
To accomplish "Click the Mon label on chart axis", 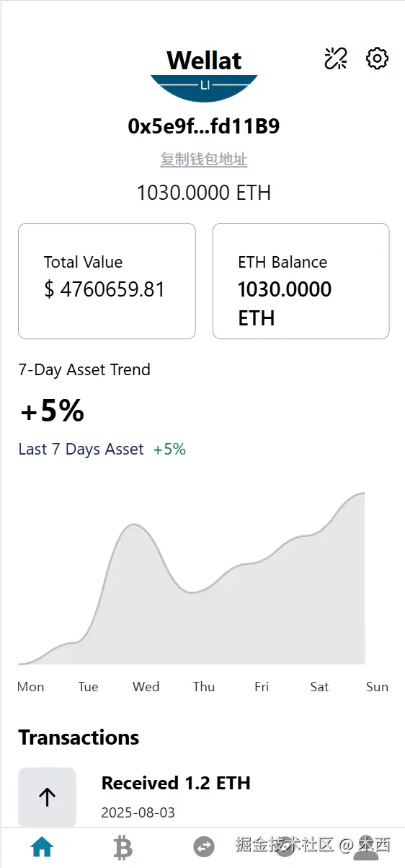I will 31,687.
